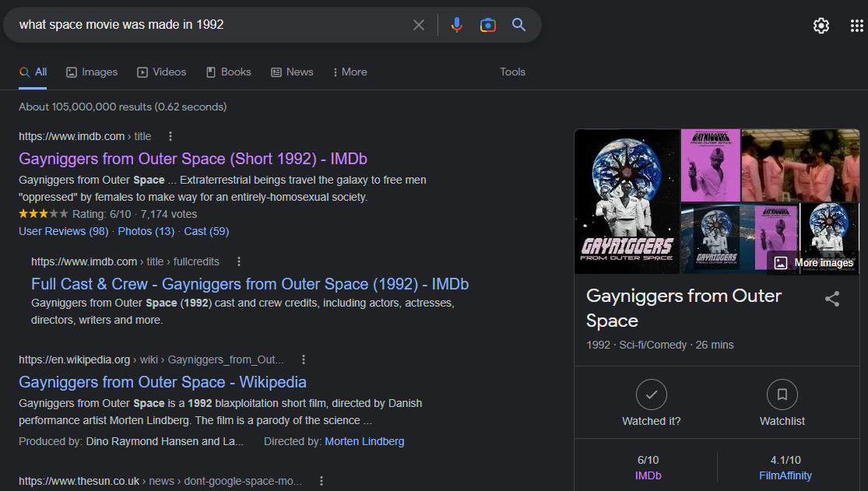Open search by image camera icon
The height and width of the screenshot is (491, 868).
pyautogui.click(x=487, y=25)
